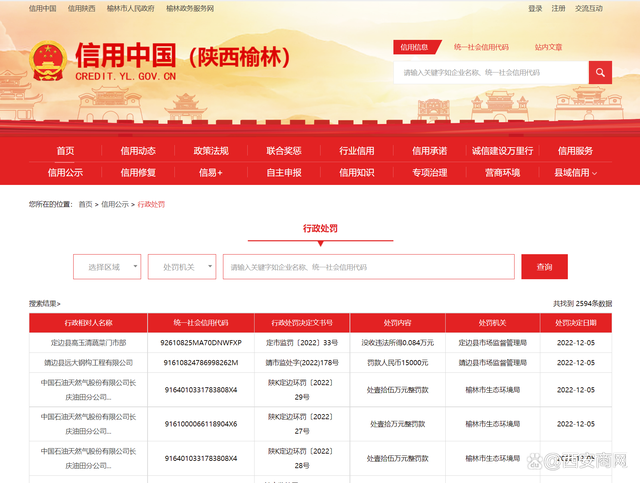Select the 信用信息 search tab
This screenshot has width=640, height=483.
pos(414,47)
